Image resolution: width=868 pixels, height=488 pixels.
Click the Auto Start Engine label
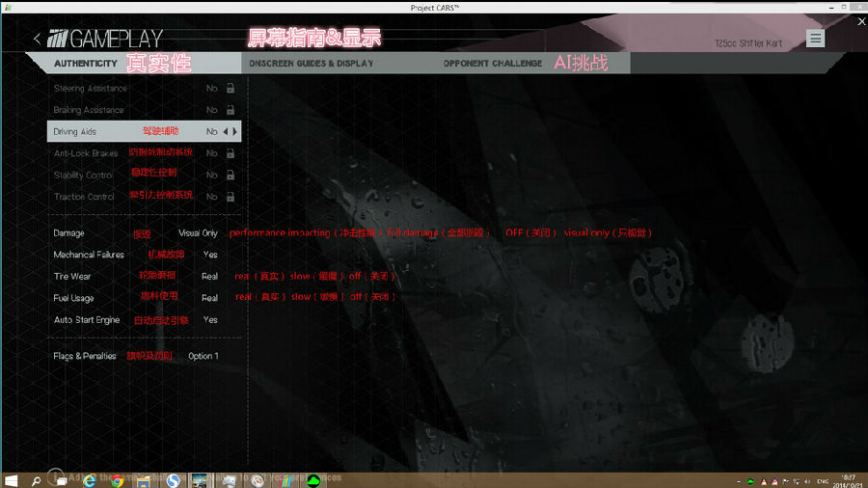tap(87, 320)
